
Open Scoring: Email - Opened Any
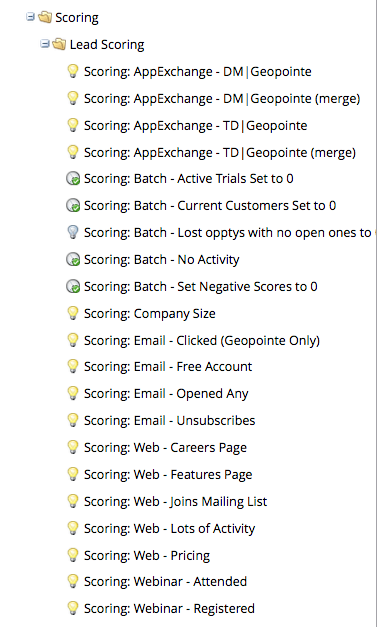pos(166,394)
